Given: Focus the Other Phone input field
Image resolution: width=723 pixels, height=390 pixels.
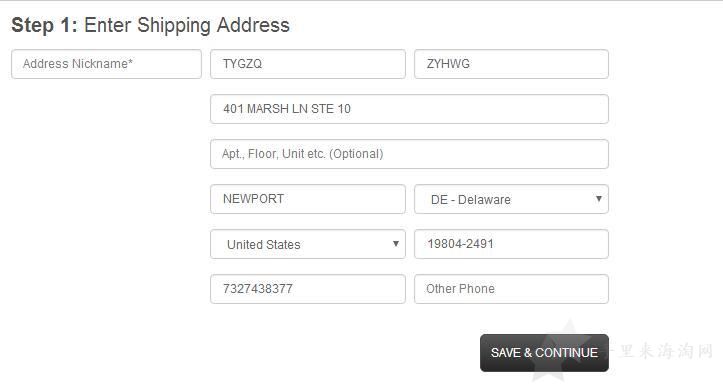Looking at the screenshot, I should click(511, 289).
